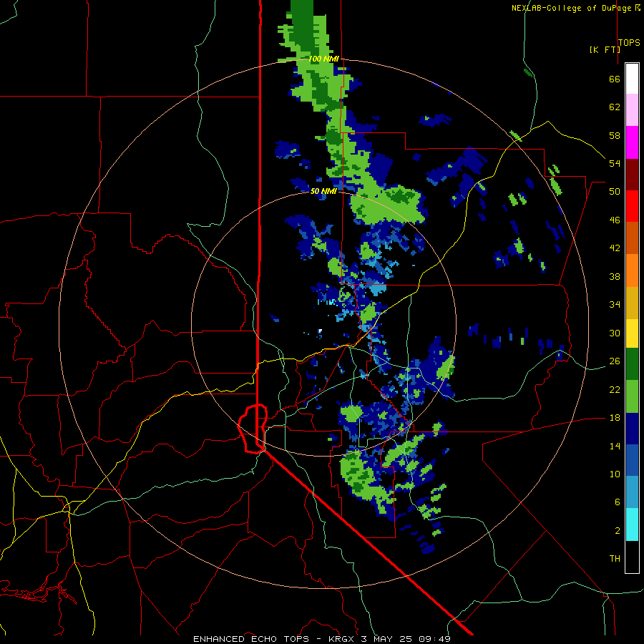Click the bright red 46-50 kft swatch
Viewport: 644px width, 644px height.
click(632, 206)
